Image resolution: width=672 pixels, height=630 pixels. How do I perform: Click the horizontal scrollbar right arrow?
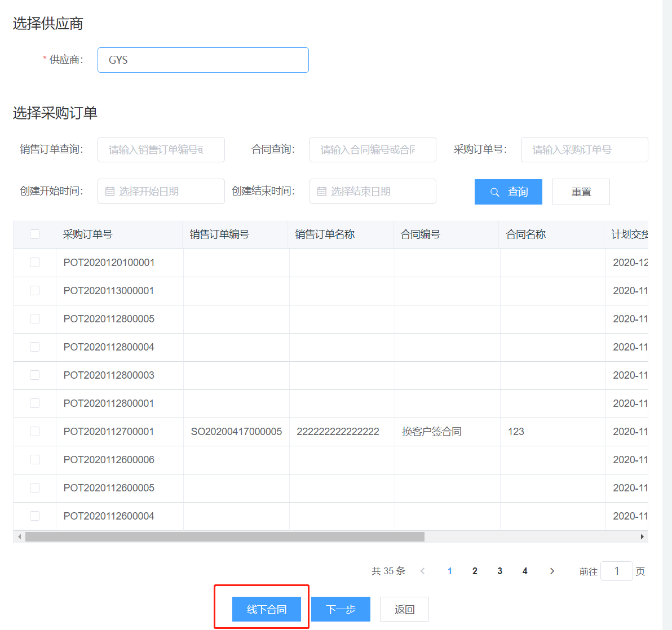point(642,536)
